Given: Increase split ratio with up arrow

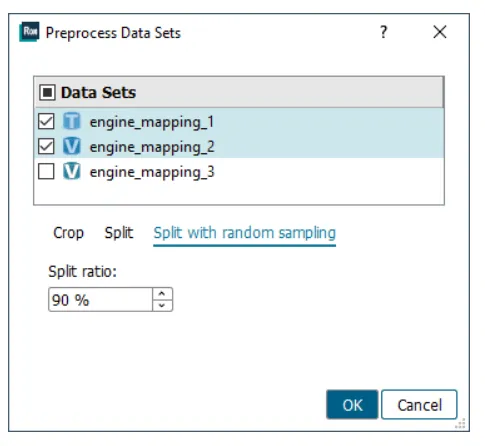Looking at the screenshot, I should (162, 294).
